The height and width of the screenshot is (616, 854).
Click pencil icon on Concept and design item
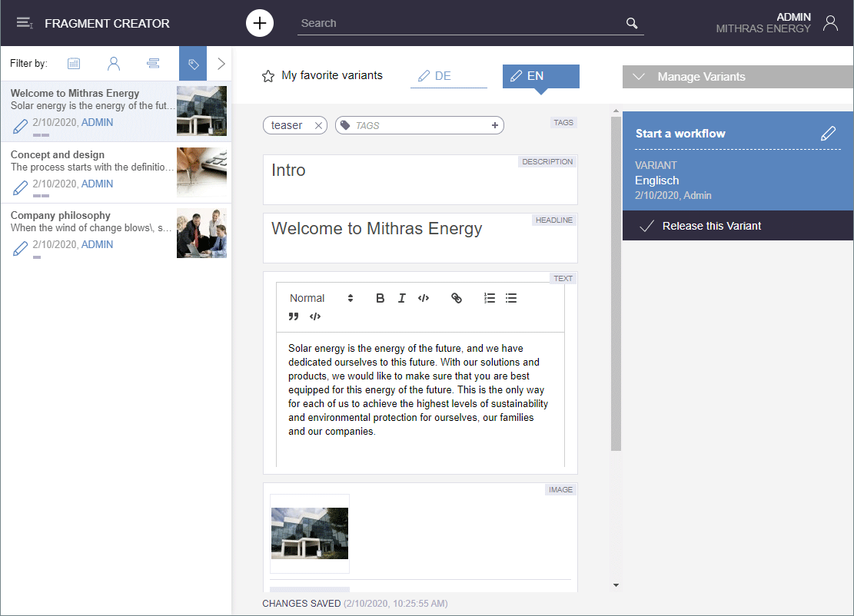pos(20,188)
